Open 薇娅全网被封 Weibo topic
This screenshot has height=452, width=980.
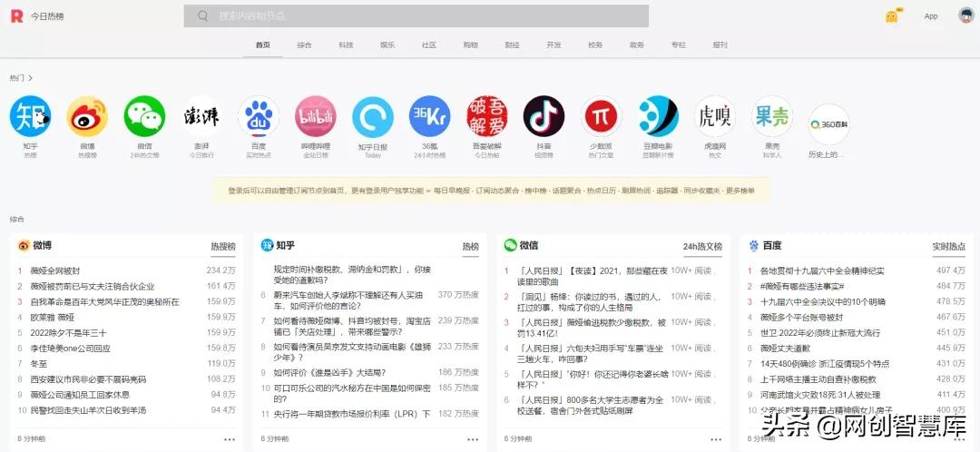pos(55,270)
